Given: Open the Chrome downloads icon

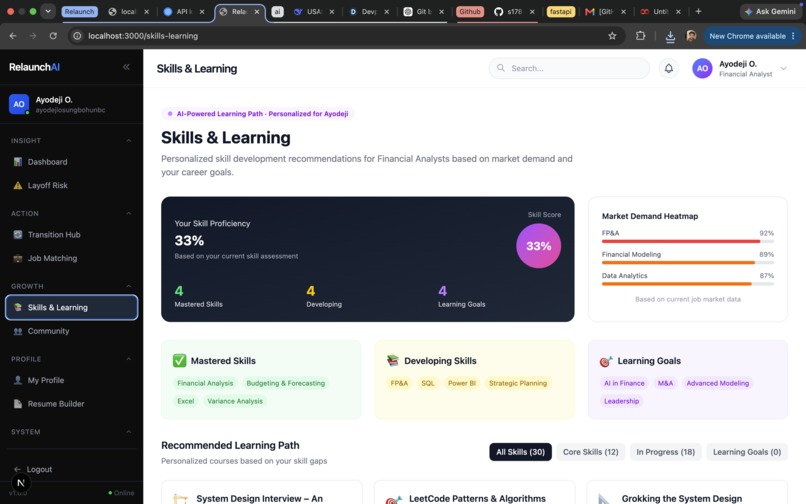Looking at the screenshot, I should (x=670, y=36).
